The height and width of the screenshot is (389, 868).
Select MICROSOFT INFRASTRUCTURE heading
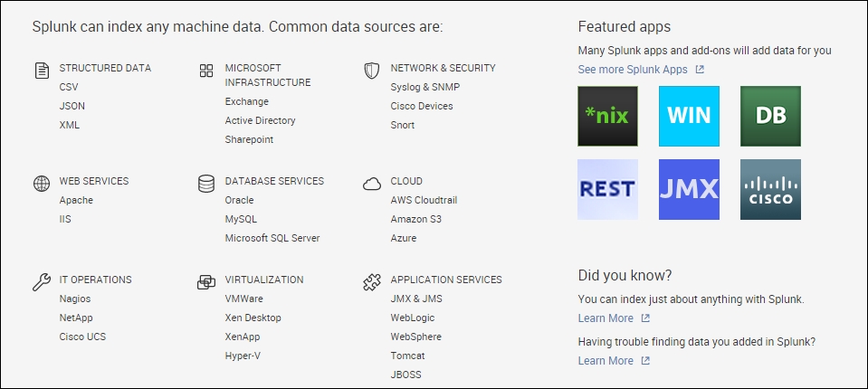(x=268, y=75)
